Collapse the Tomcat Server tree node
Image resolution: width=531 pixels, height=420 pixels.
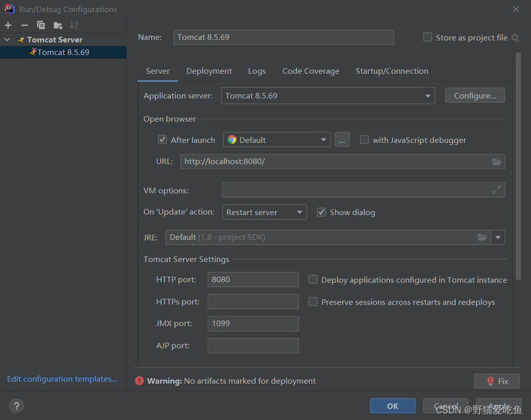click(x=7, y=39)
